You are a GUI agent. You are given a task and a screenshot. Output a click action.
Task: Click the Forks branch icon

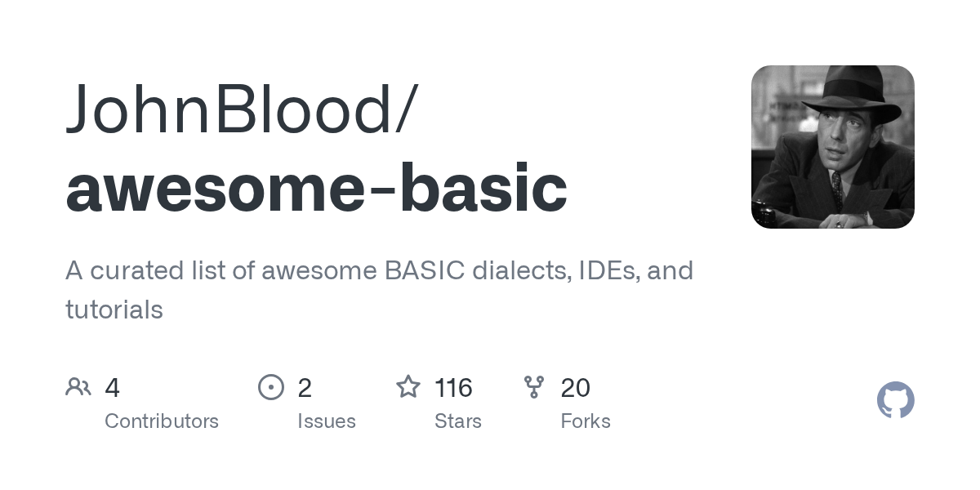coord(534,387)
